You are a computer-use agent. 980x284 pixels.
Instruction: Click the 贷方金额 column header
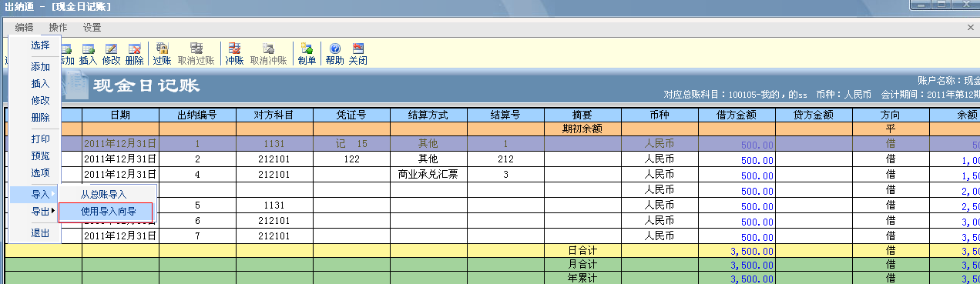click(x=814, y=115)
